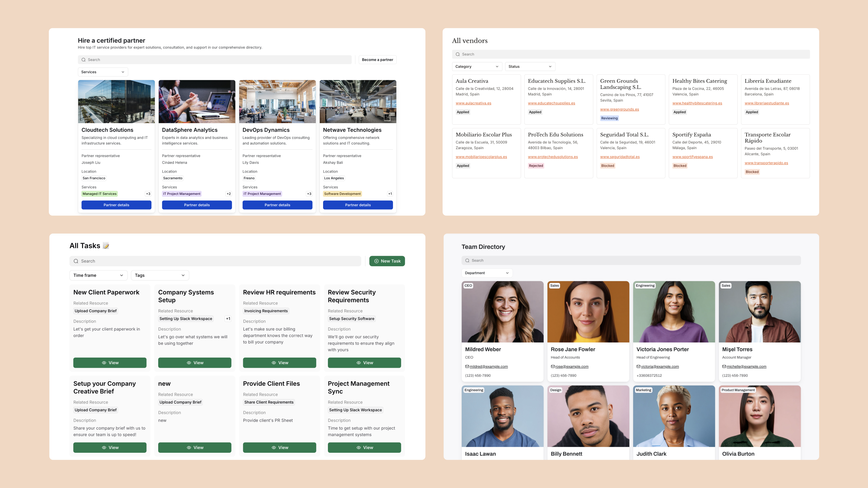868x488 pixels.
Task: Click the eye icon on New Client Paperwork View
Action: pyautogui.click(x=104, y=363)
